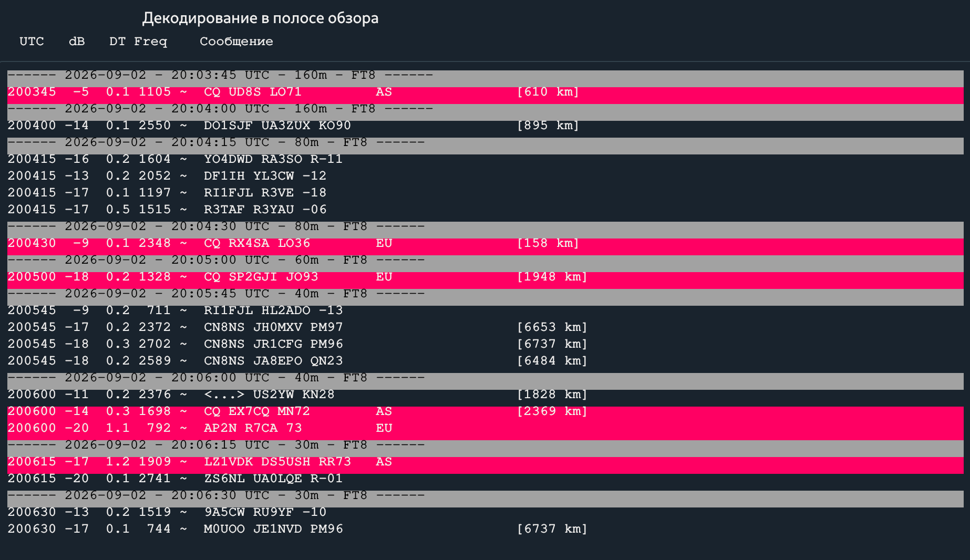Select the CQ UD8S LO71 decode row
Viewport: 970px width, 560px height.
pyautogui.click(x=485, y=92)
